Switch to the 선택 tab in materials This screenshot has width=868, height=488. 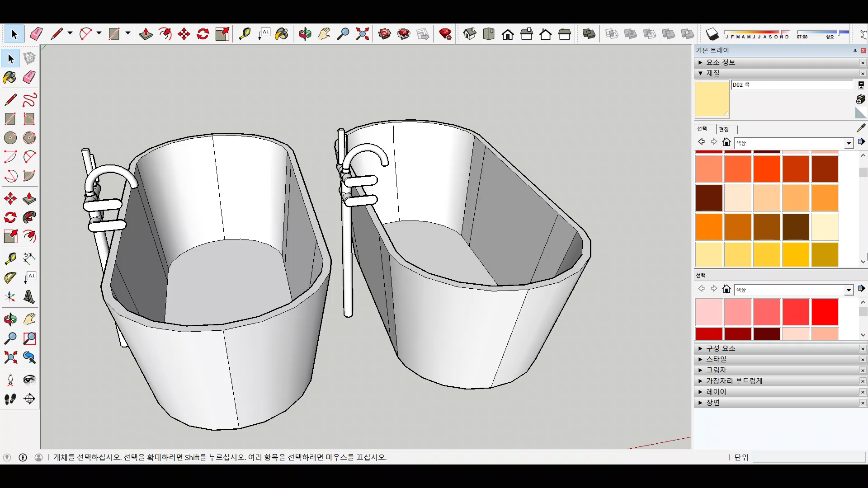tap(702, 129)
